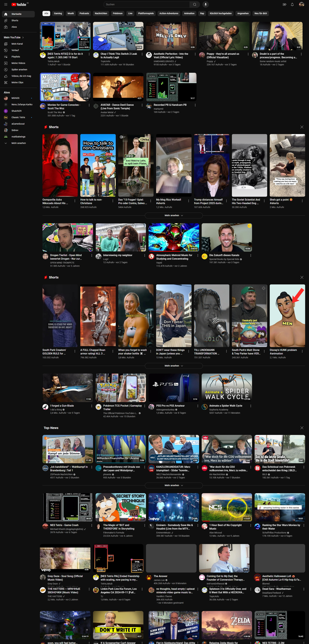Image resolution: width=309 pixels, height=644 pixels.
Task: Select the Plattformspiele filter chip
Action: [x=146, y=14]
